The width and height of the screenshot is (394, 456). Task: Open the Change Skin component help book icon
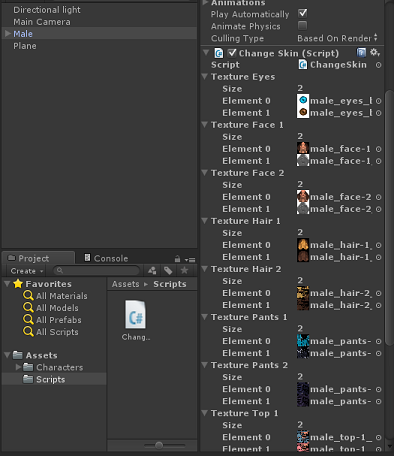click(361, 53)
